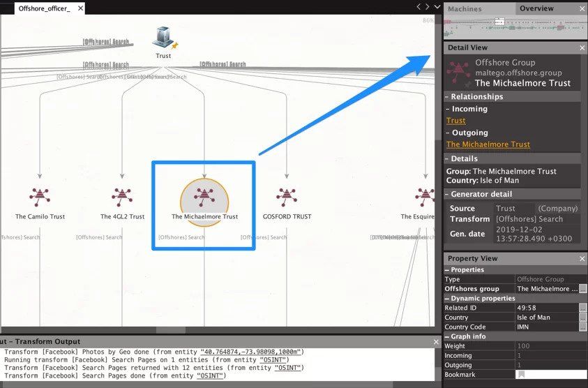Click the Group: The Michaelmore Trust detail line

pos(501,172)
